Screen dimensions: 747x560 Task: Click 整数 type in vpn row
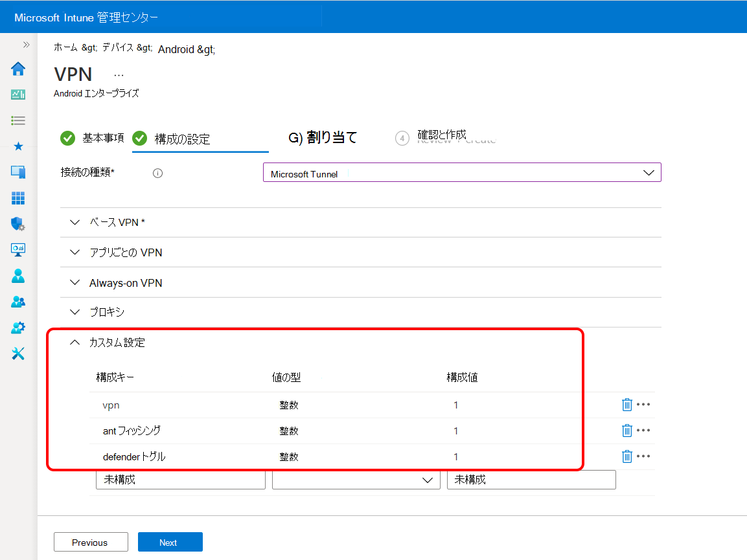coord(289,405)
